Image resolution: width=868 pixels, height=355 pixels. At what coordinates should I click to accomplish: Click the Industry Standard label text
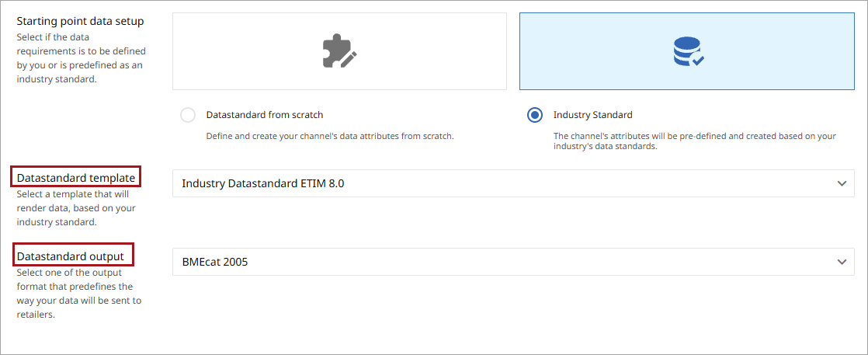tap(593, 115)
